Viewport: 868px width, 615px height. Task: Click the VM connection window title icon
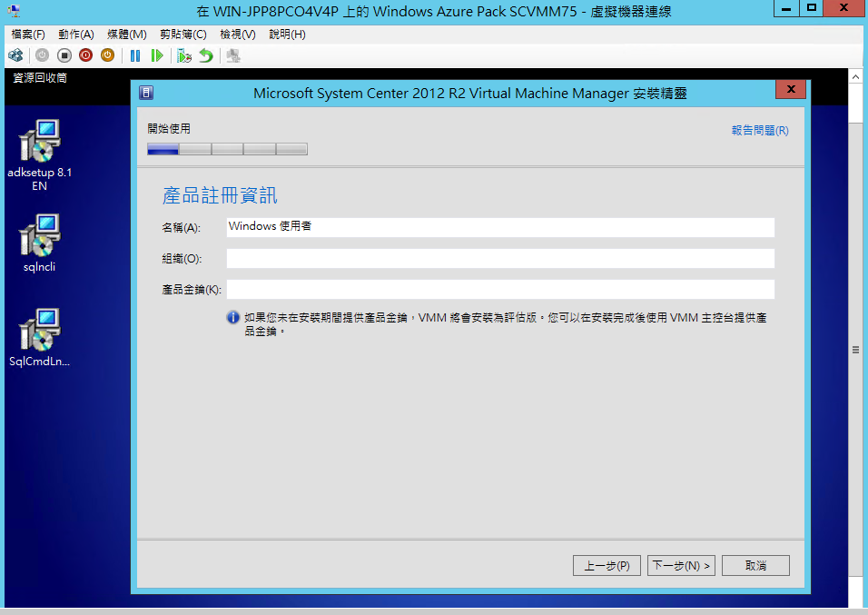14,11
